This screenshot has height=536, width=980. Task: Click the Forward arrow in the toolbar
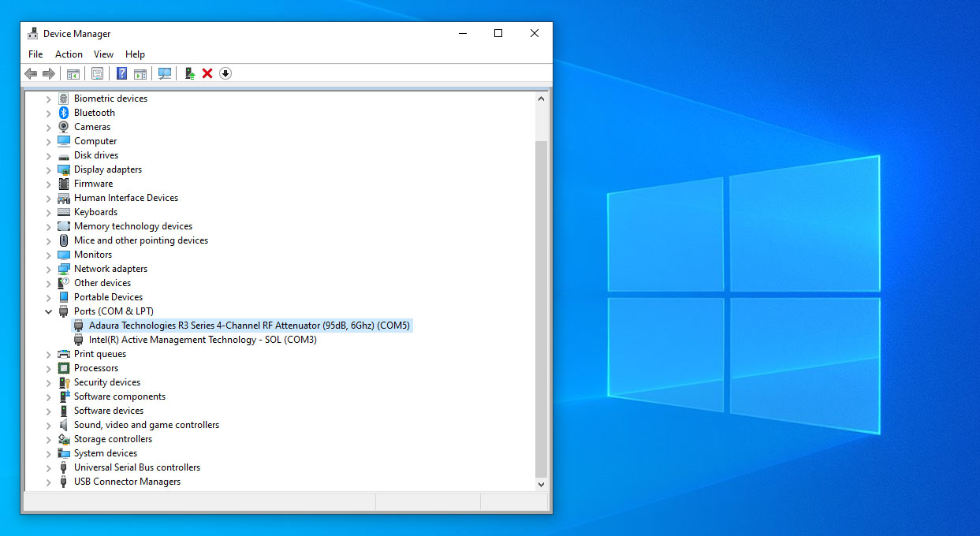pos(49,73)
